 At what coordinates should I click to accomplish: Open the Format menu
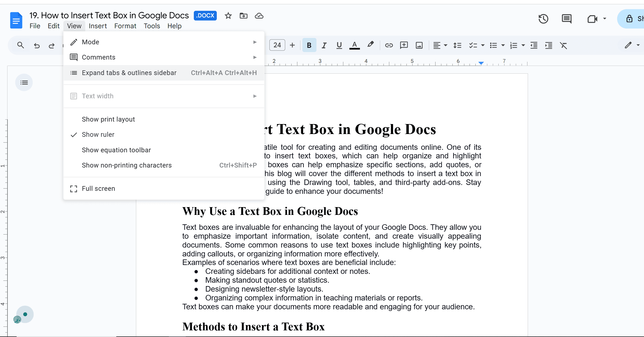point(125,26)
